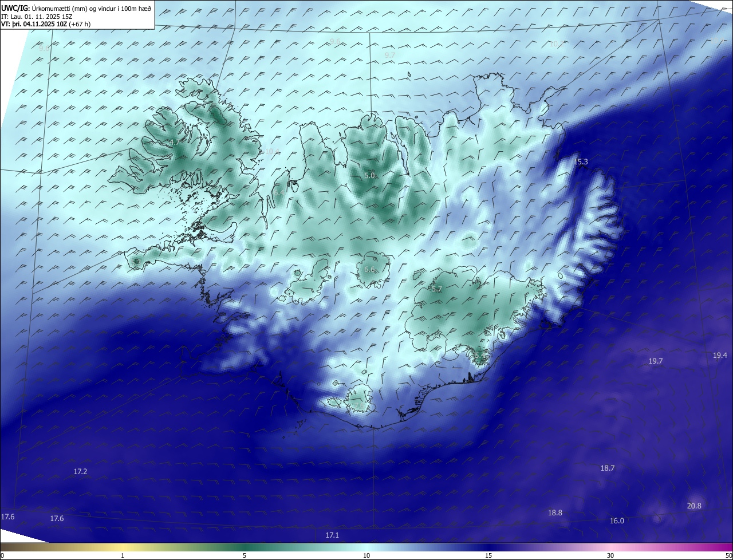Image resolution: width=733 pixels, height=560 pixels.
Task: Select the VT: þri. 04.11.2025 10Z (+67 h) line
Action: coord(46,24)
